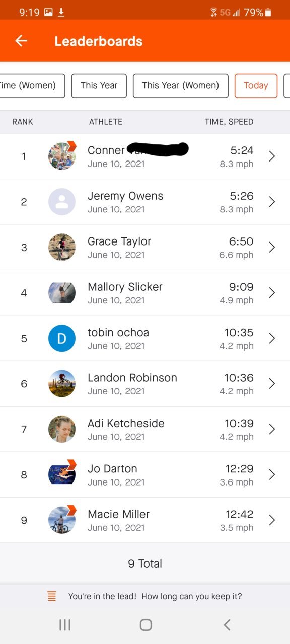Image resolution: width=290 pixels, height=644 pixels.
Task: Select the Today filter
Action: (x=256, y=86)
